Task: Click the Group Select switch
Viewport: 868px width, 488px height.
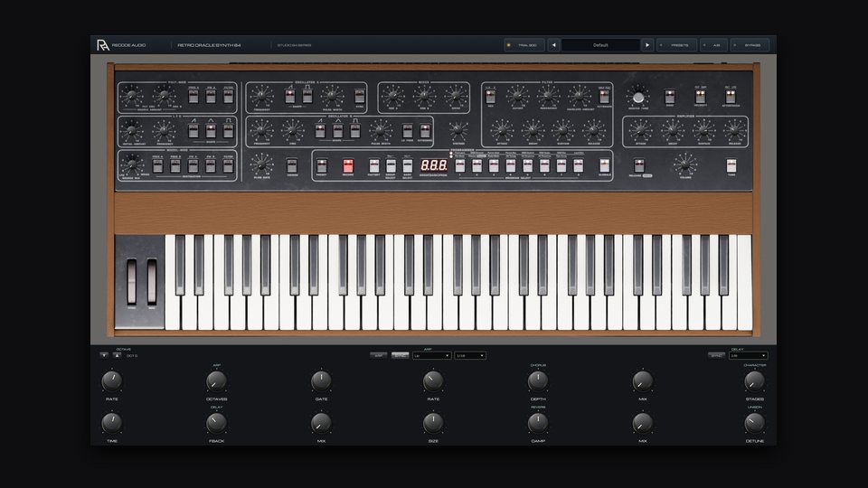Action: (x=391, y=165)
